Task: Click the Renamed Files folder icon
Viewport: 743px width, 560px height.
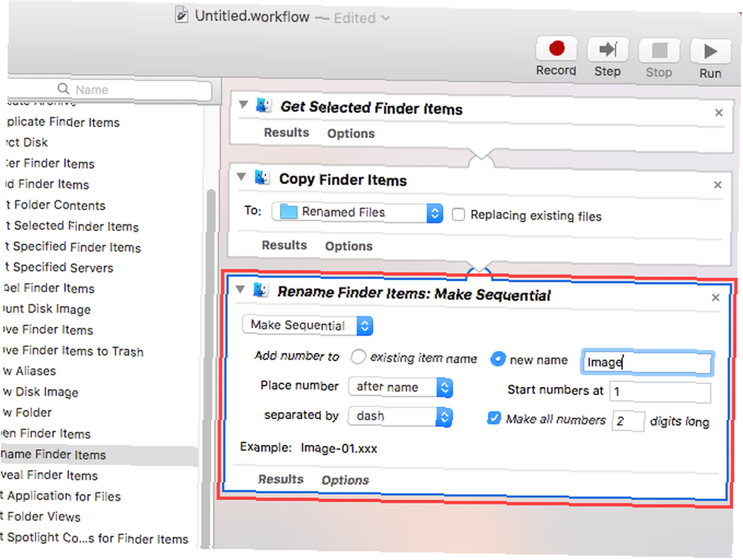Action: pyautogui.click(x=288, y=212)
